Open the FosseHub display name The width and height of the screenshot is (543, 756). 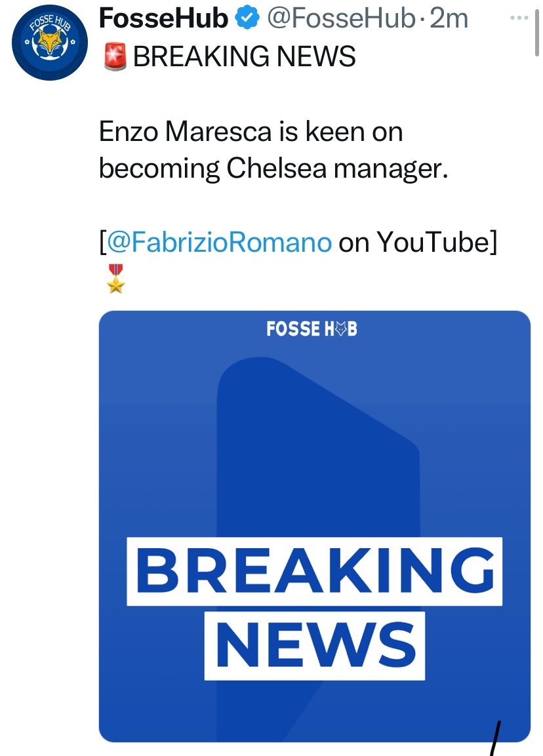pyautogui.click(x=163, y=18)
